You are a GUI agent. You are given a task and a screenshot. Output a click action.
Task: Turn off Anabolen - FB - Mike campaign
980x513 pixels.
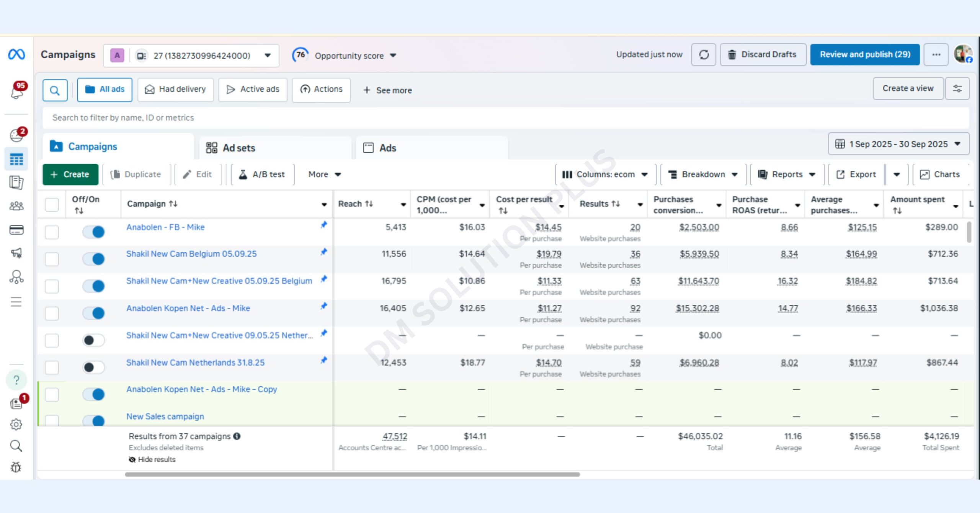(94, 232)
